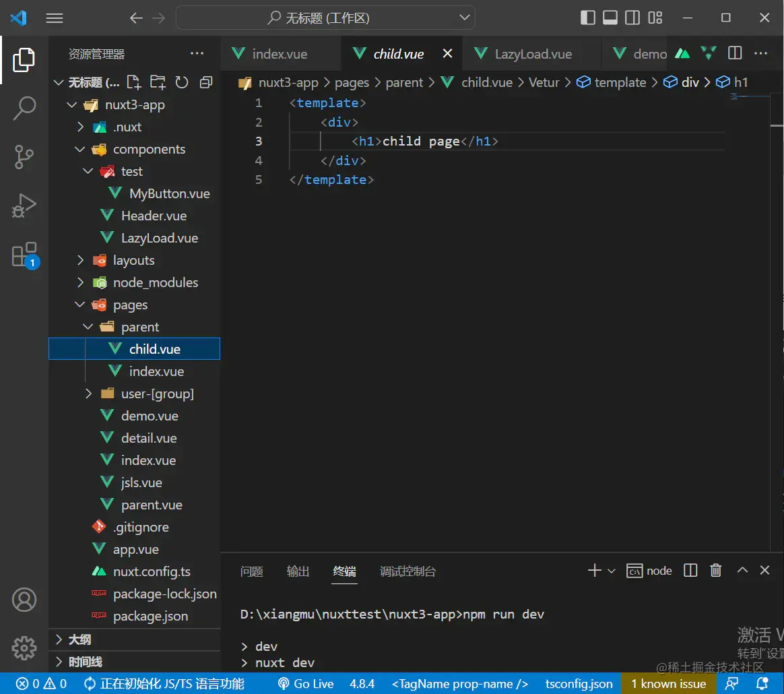
Task: Click the Nuxt icon in editor toolbar
Action: 682,53
